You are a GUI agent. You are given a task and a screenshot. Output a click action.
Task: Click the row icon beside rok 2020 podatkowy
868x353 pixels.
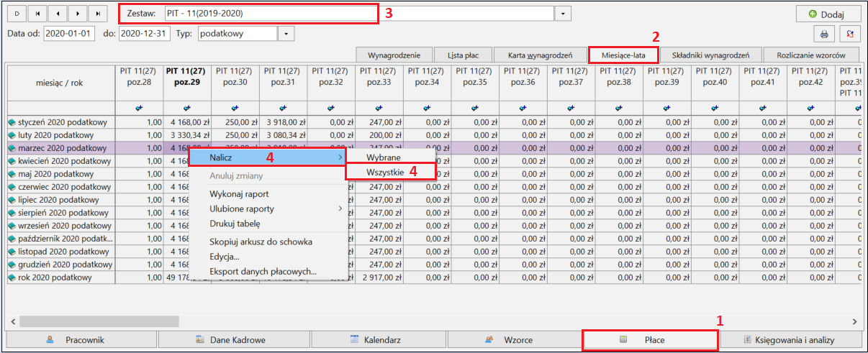coord(12,278)
